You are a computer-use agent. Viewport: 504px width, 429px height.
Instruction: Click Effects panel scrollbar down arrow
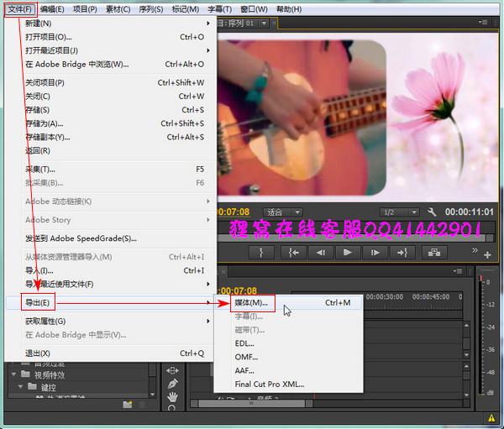(x=153, y=395)
